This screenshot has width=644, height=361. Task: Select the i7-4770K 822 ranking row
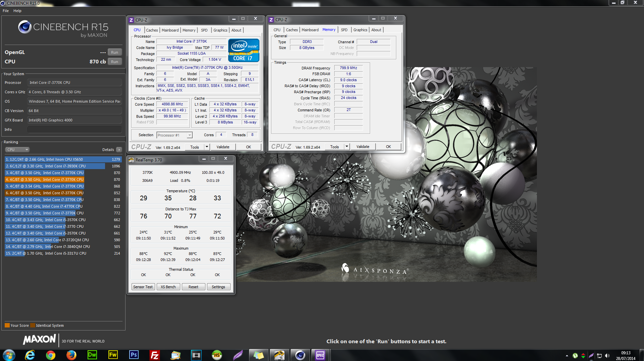[63, 206]
